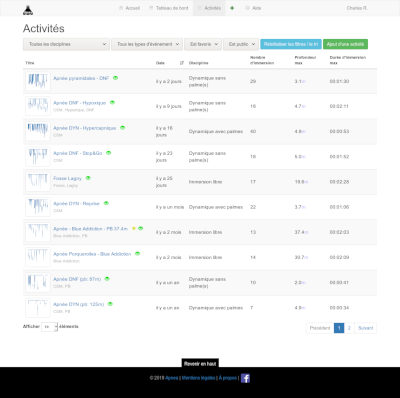Open the Facebook icon in the footer
Image resolution: width=400 pixels, height=398 pixels.
coord(245,378)
